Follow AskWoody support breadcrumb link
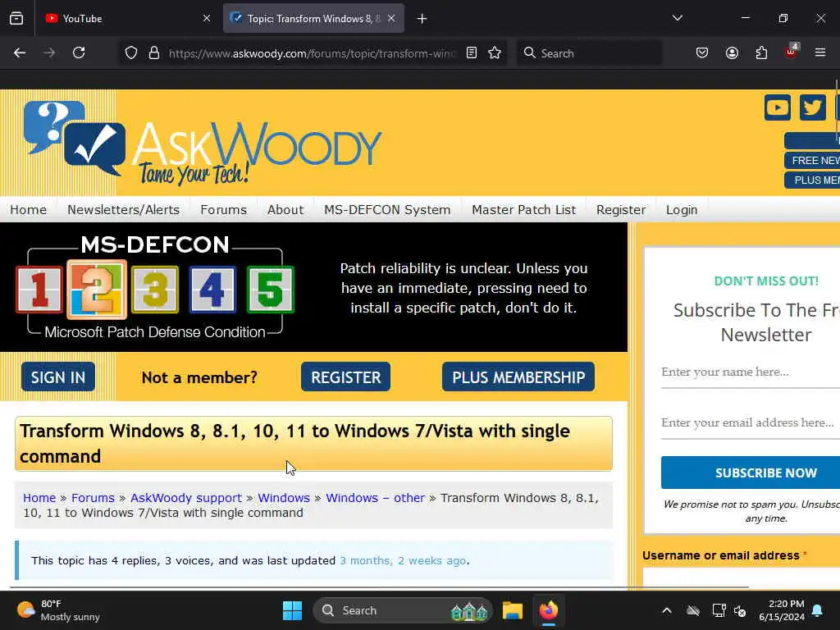Screen dimensions: 840x630 click(186, 498)
